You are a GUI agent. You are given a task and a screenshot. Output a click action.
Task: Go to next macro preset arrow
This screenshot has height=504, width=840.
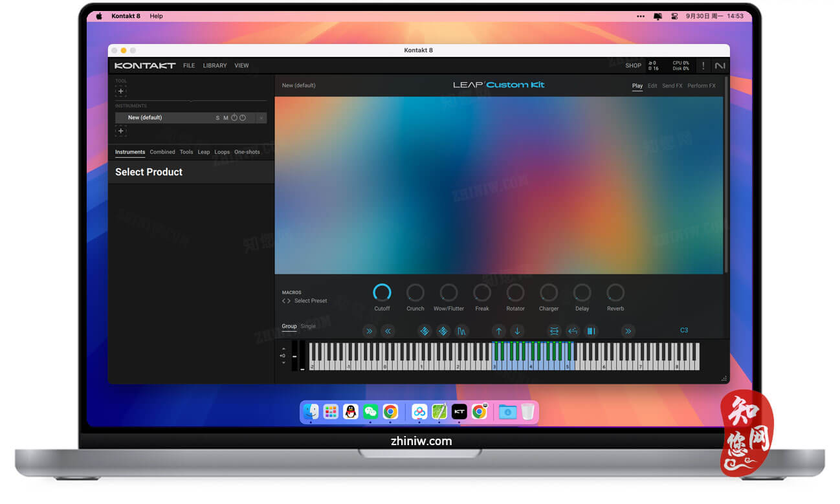point(289,301)
